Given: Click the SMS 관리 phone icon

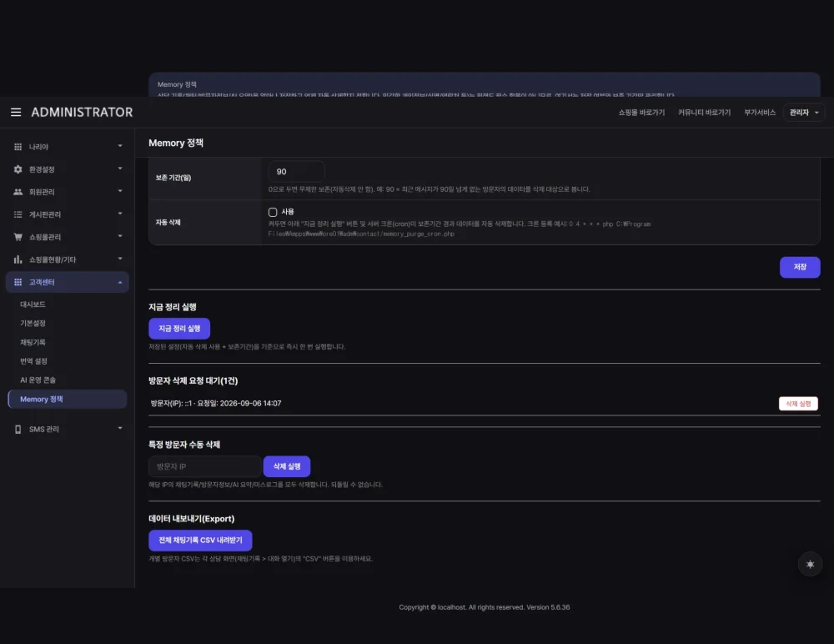Looking at the screenshot, I should 18,429.
